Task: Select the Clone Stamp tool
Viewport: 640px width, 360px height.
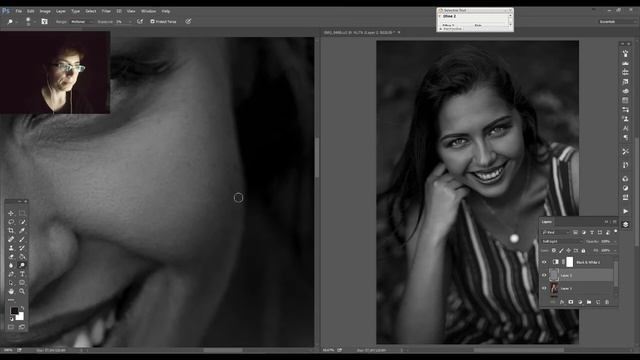Action: pyautogui.click(x=11, y=248)
